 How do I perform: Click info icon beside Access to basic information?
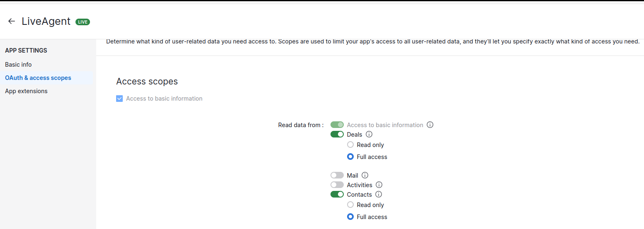point(430,125)
